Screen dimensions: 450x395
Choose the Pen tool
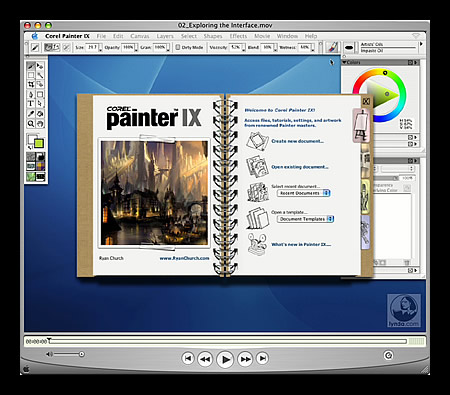31,94
